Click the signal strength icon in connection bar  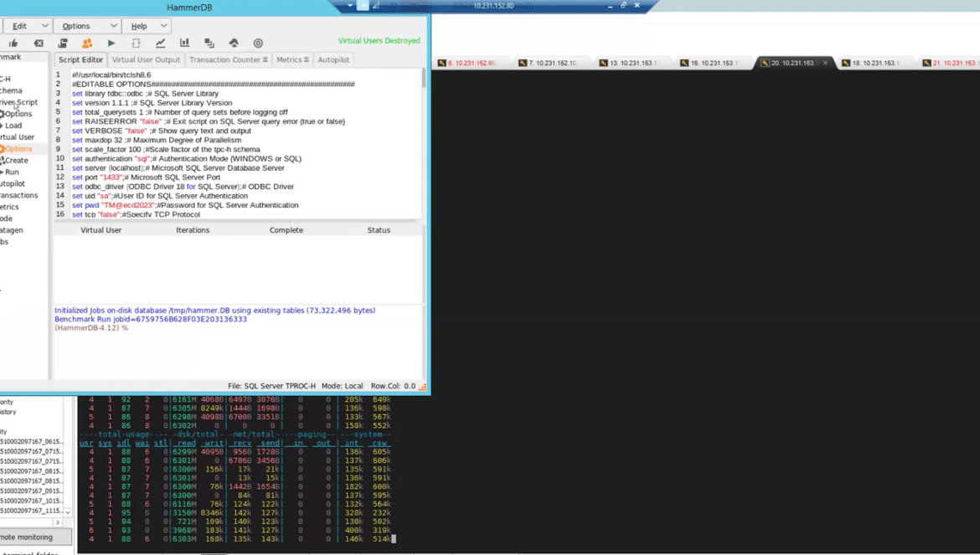click(x=375, y=6)
